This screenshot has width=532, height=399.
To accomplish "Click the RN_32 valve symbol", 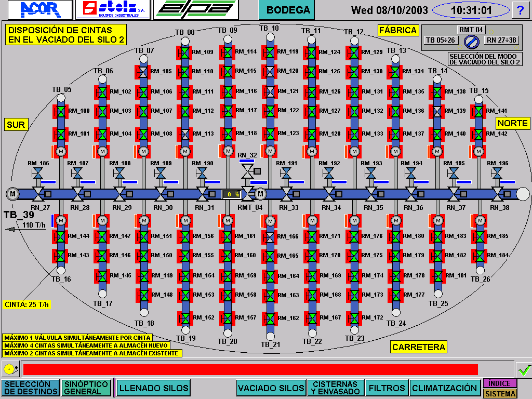I will point(247,170).
